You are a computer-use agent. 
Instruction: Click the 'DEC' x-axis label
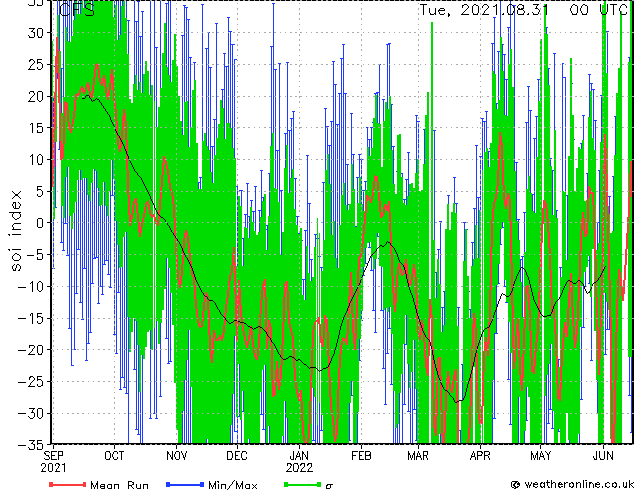237,456
